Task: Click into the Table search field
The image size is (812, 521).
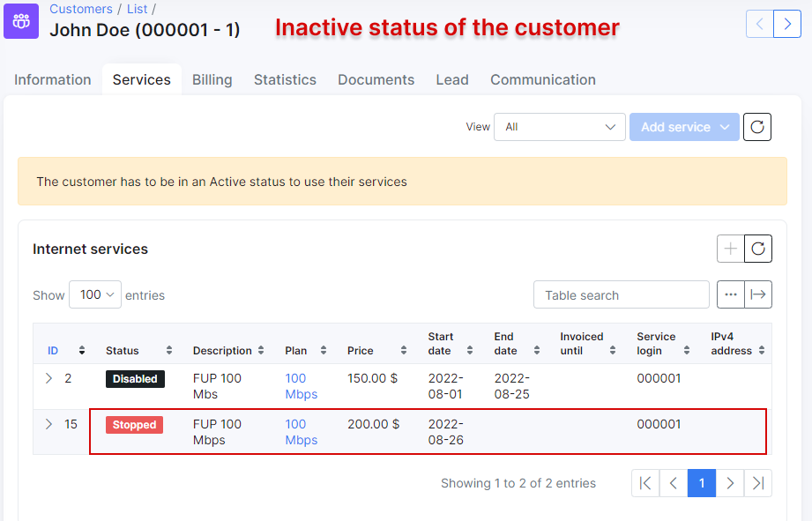Action: pyautogui.click(x=621, y=294)
